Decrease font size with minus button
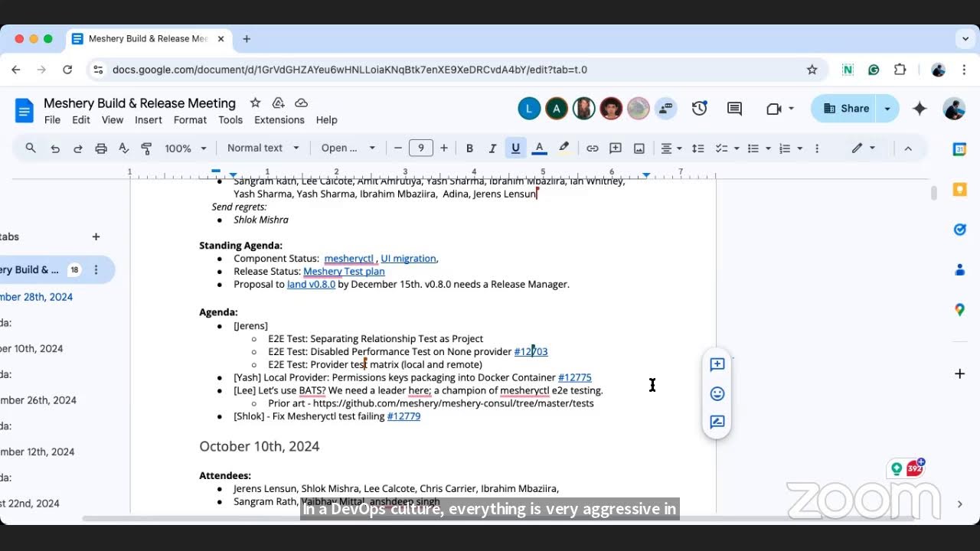Image resolution: width=980 pixels, height=551 pixels. point(398,148)
